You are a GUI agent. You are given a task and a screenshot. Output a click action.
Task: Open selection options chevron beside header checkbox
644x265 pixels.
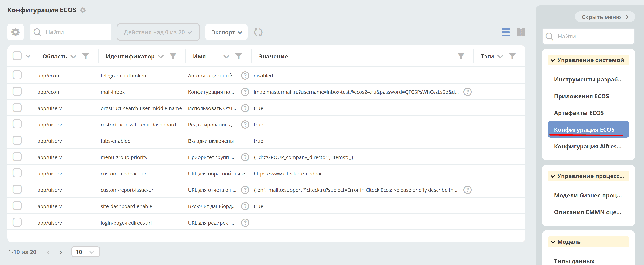(x=28, y=56)
